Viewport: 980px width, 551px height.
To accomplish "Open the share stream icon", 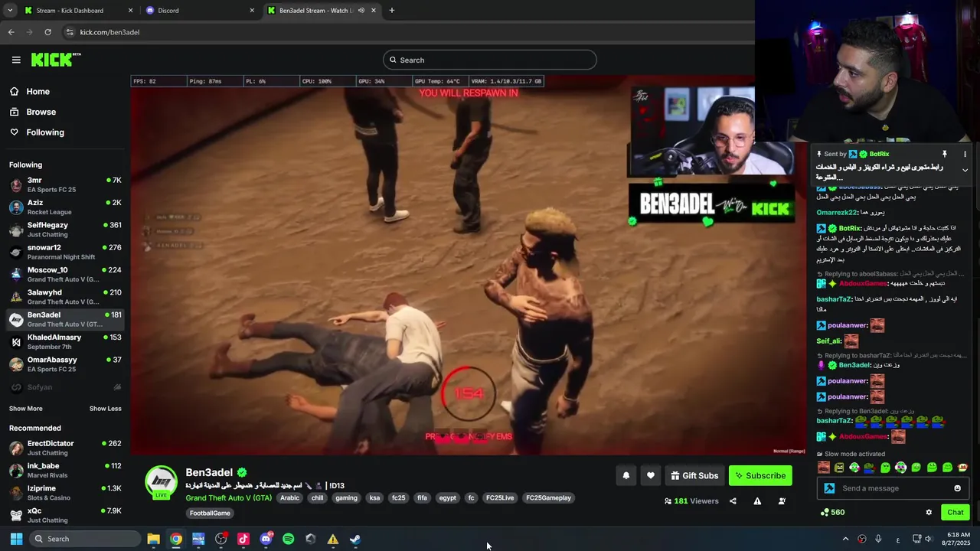I will 733,501.
